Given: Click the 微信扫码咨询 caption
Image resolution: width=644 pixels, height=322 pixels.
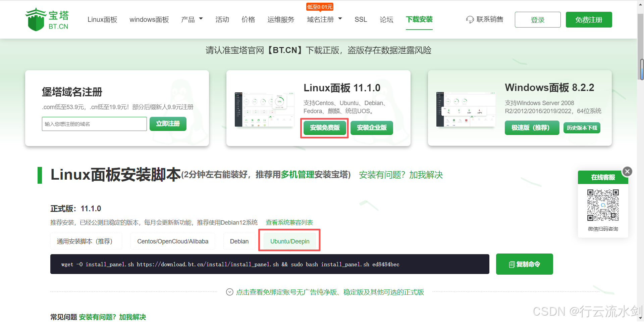Looking at the screenshot, I should coord(603,229).
